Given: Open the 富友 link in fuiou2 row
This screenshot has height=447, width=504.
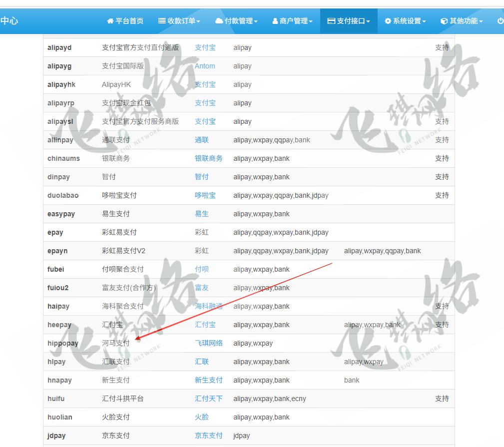Looking at the screenshot, I should click(x=201, y=288).
